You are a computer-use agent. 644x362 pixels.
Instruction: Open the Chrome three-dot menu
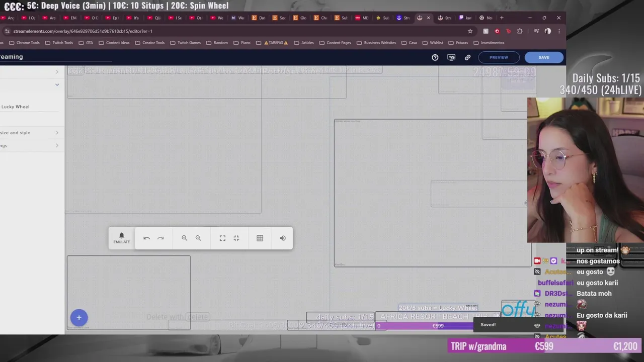559,31
